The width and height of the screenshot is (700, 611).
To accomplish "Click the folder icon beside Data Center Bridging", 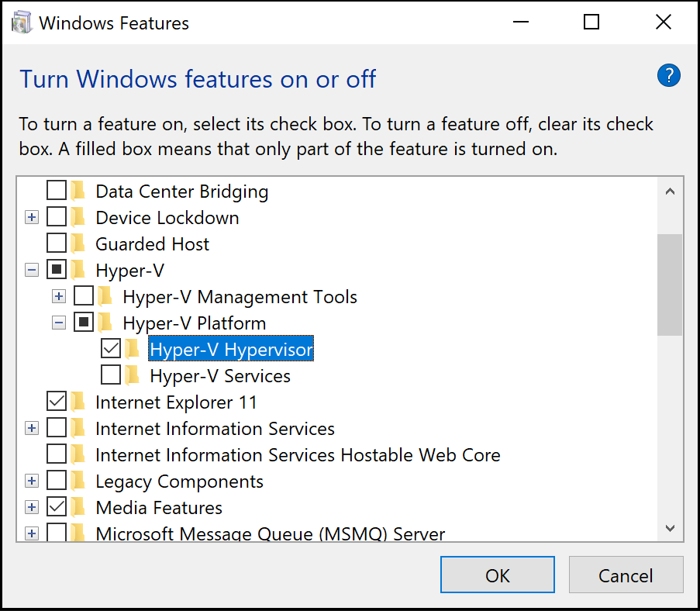I will (78, 192).
